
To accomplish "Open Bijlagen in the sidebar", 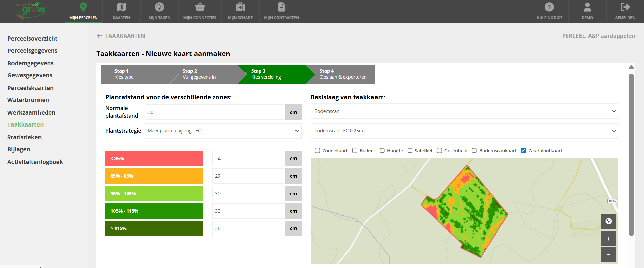I will [19, 149].
